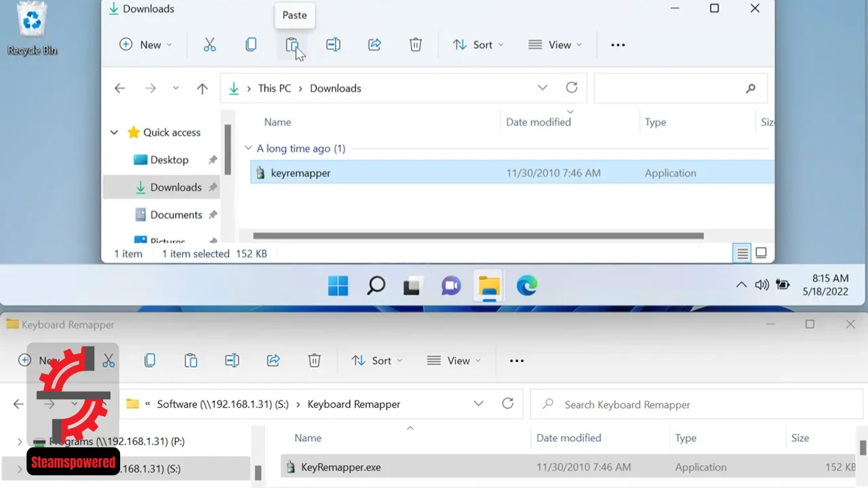This screenshot has width=868, height=488.
Task: Open recent locations dropdown in Downloads window
Action: pyautogui.click(x=176, y=88)
